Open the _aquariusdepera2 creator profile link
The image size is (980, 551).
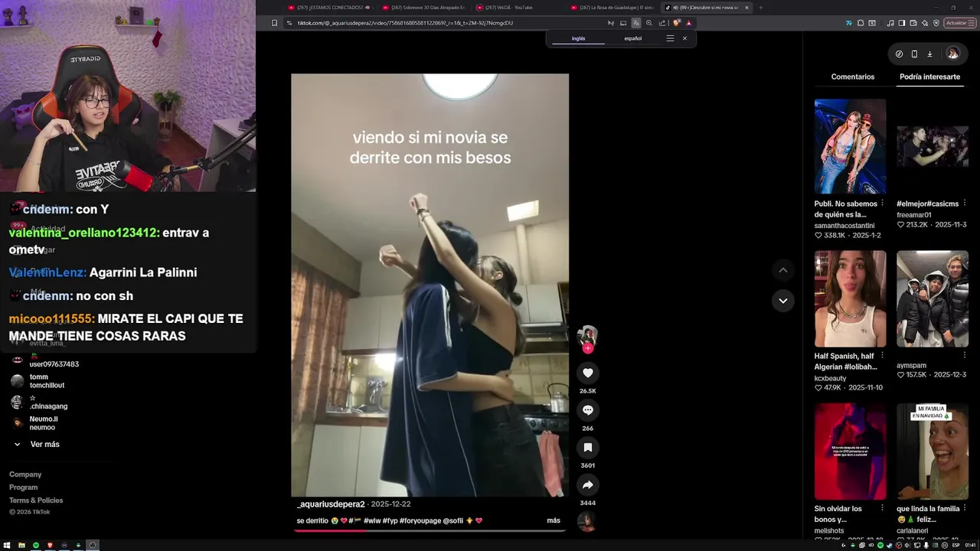[331, 504]
